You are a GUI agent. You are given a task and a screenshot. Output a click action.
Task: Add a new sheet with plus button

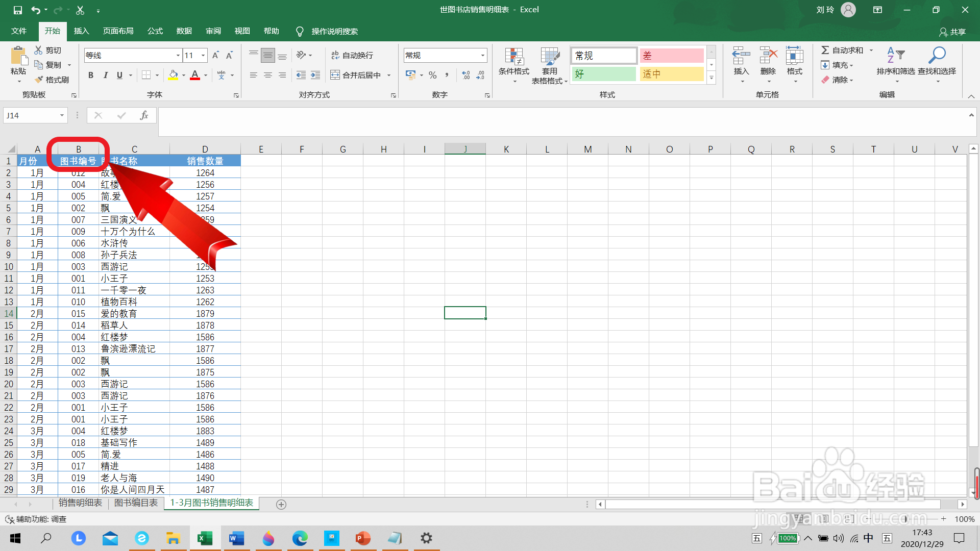(281, 504)
